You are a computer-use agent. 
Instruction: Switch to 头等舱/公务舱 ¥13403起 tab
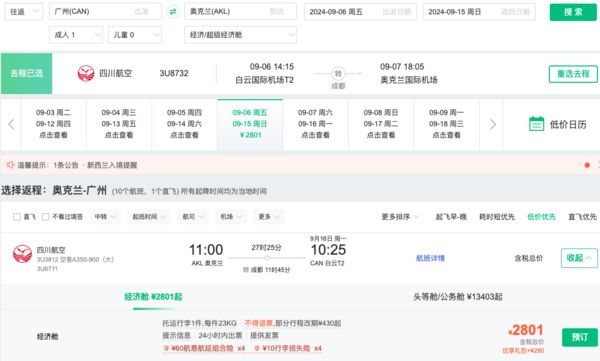click(x=458, y=297)
